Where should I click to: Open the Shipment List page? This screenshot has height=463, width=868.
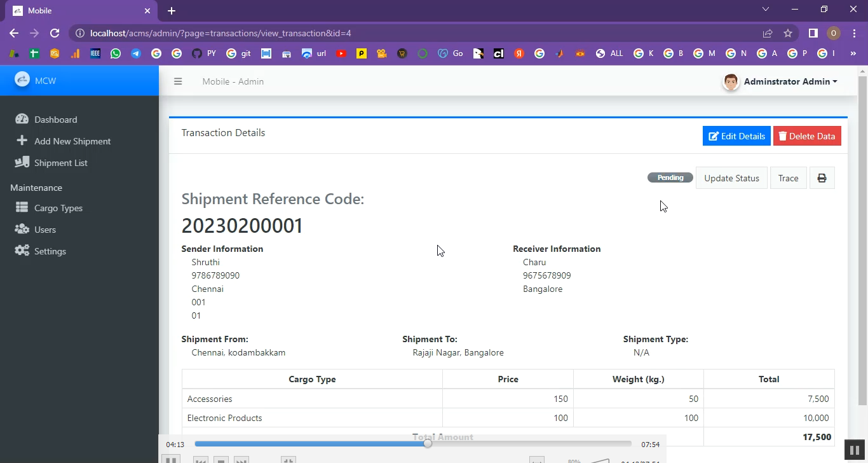pyautogui.click(x=60, y=163)
